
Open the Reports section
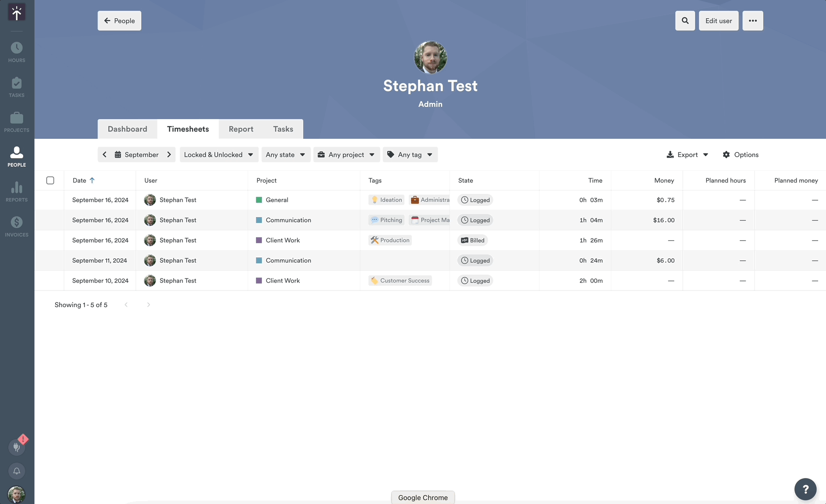[x=17, y=191]
